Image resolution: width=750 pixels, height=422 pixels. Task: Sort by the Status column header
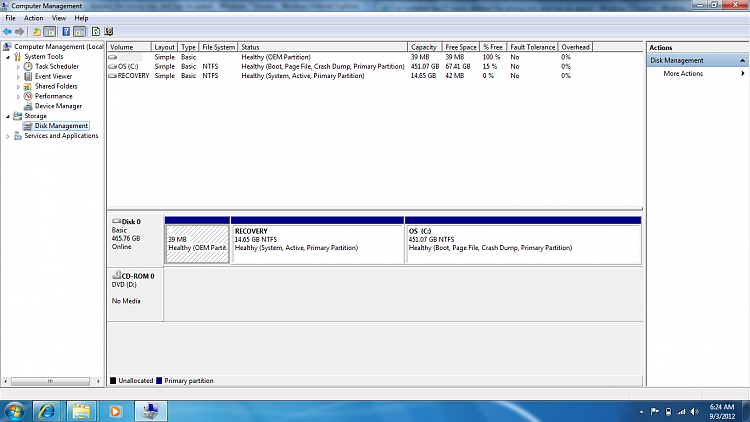pos(322,47)
